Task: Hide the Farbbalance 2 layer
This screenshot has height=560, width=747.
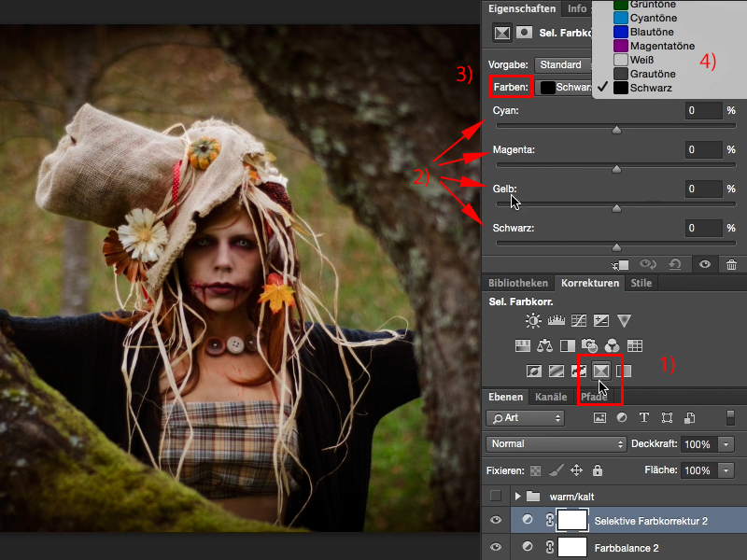Action: tap(496, 547)
